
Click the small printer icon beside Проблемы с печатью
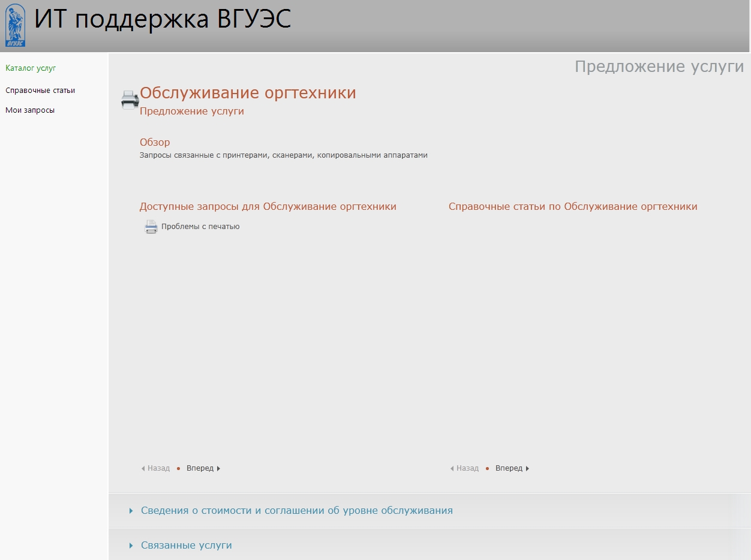point(151,227)
